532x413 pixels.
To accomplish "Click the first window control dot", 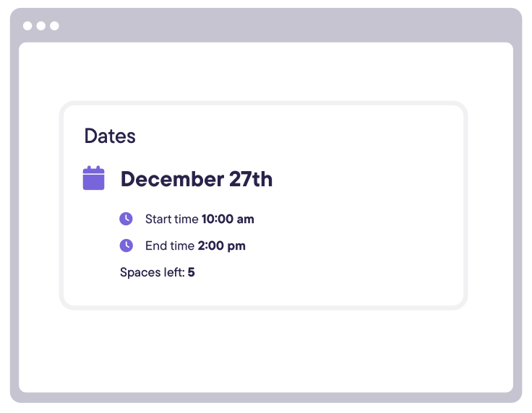I will pyautogui.click(x=27, y=26).
